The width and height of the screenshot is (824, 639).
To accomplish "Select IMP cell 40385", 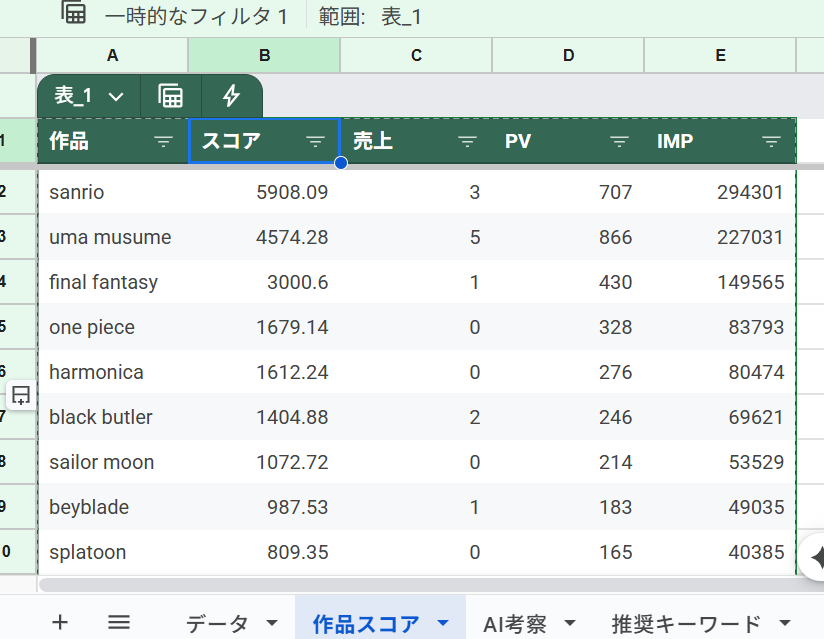I will [720, 552].
